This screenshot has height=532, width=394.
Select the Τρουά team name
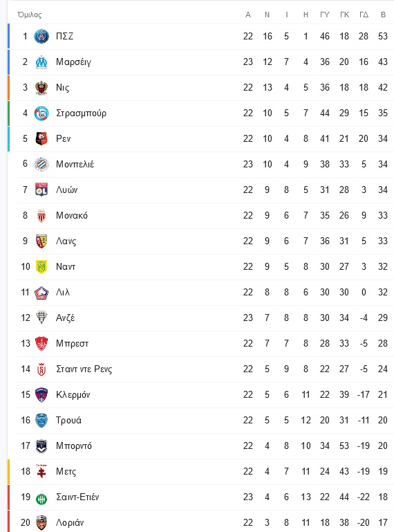(68, 421)
